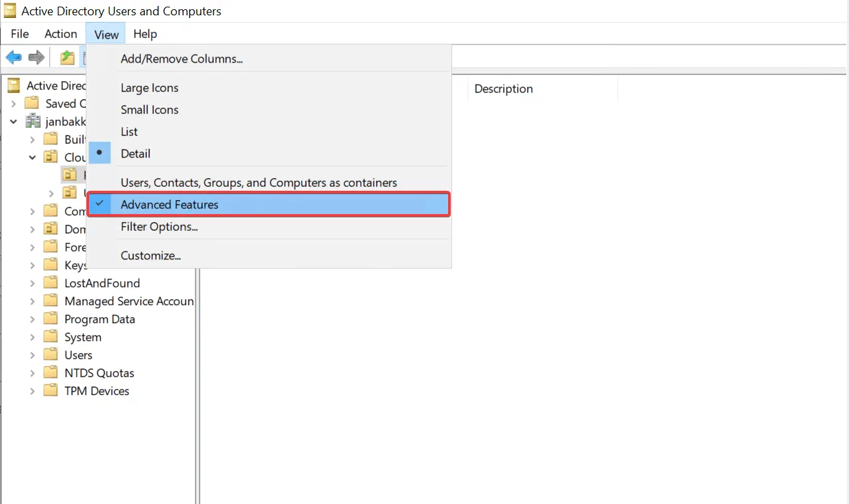Select the Program Data tree item
Screen dimensions: 849x504
click(x=100, y=319)
